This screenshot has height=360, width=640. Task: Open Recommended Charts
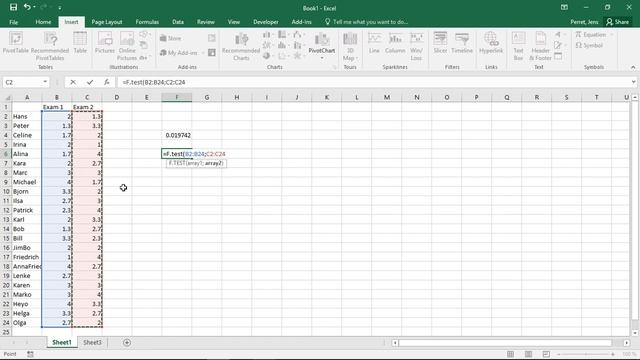241,46
